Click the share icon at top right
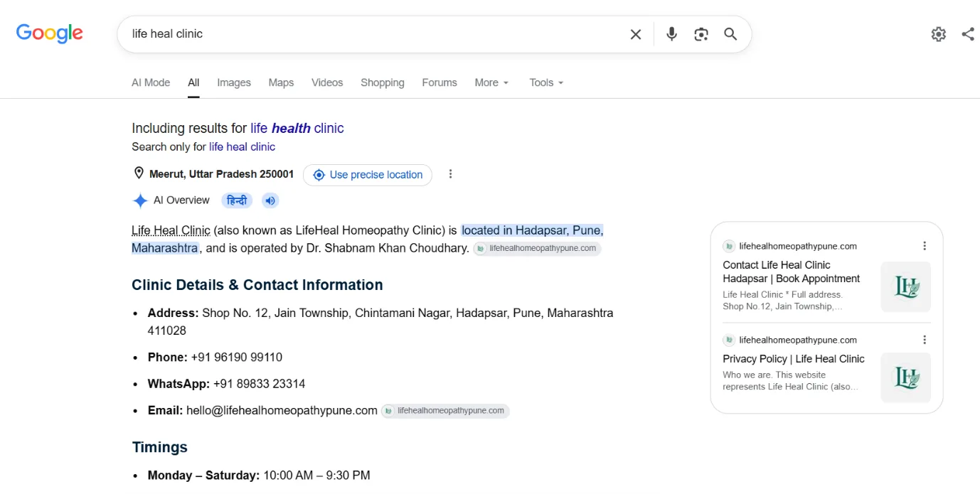 point(968,34)
